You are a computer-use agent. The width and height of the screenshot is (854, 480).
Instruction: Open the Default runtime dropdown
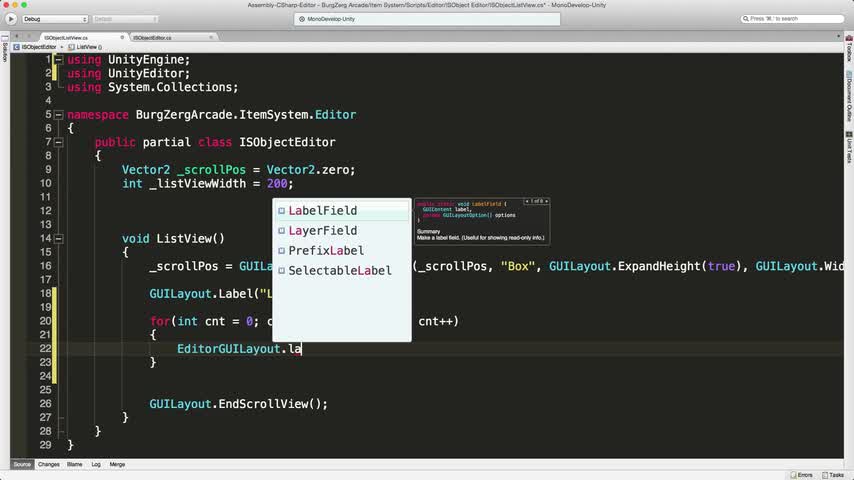coord(125,19)
